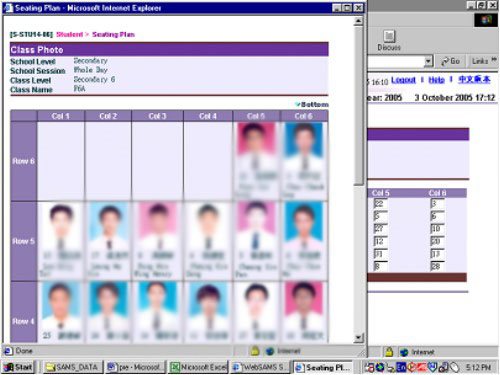Click scrollbar down arrow in Seating Plan window
Image resolution: width=500 pixels, height=375 pixels.
tap(358, 338)
